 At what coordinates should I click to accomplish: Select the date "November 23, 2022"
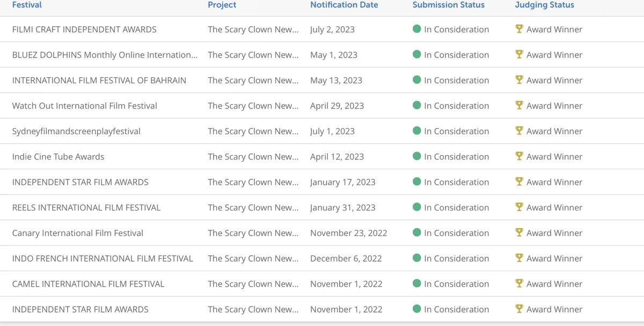coord(349,233)
